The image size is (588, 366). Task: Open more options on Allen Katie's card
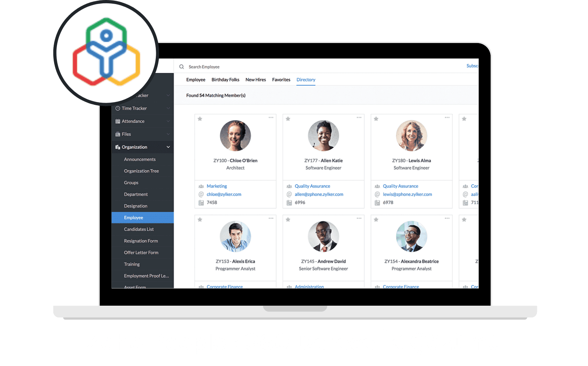(x=359, y=118)
